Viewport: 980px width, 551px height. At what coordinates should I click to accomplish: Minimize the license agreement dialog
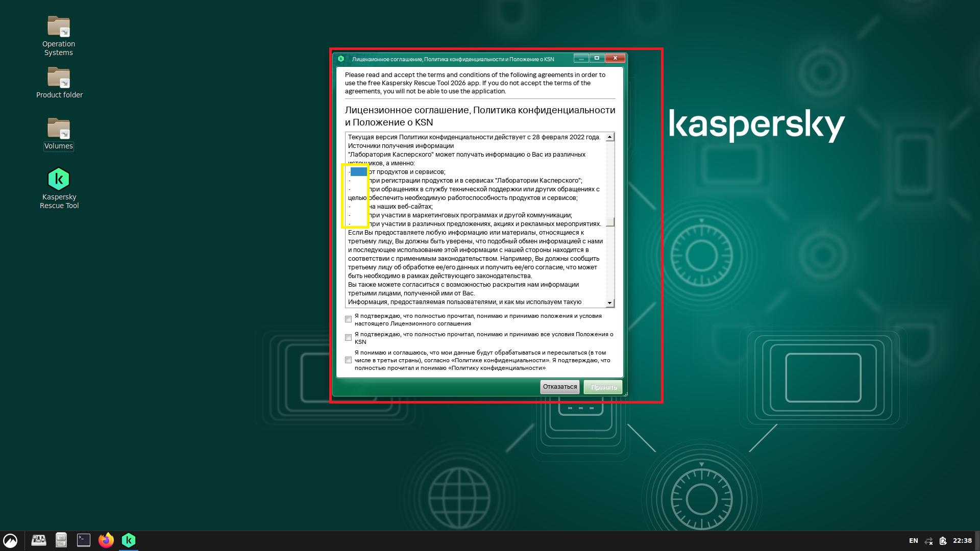[581, 58]
